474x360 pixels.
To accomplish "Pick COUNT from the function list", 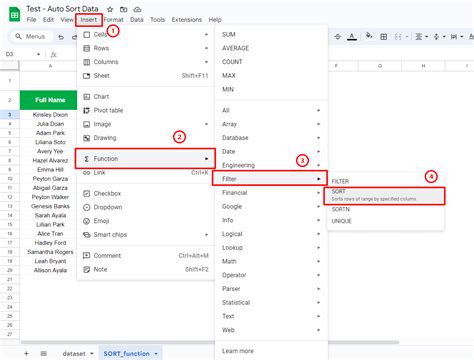I will (x=272, y=62).
